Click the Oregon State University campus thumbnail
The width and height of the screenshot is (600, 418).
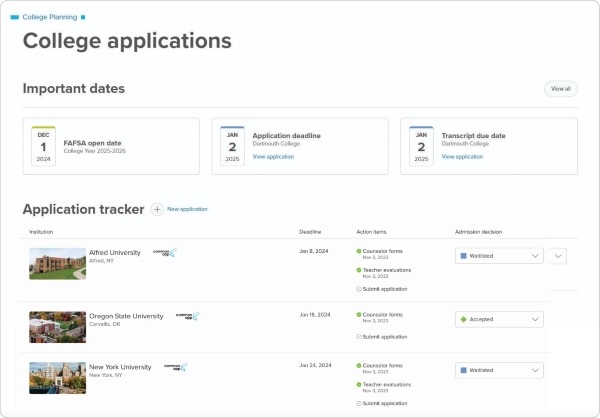click(57, 327)
